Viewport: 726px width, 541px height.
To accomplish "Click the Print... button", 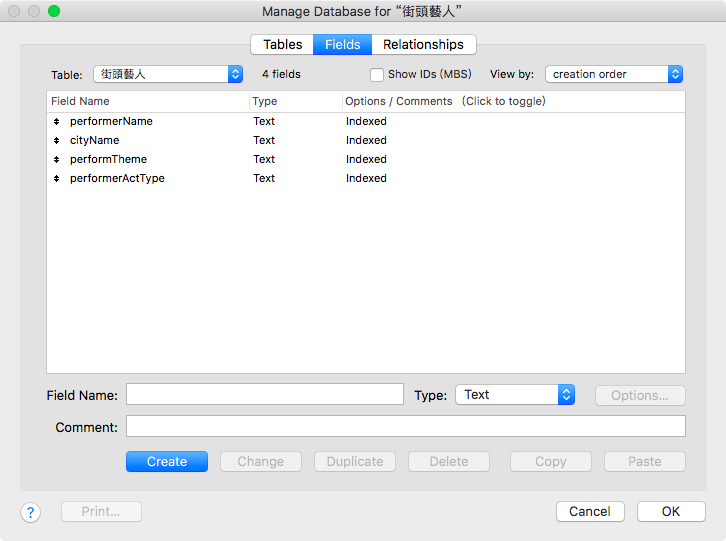I will click(x=101, y=511).
